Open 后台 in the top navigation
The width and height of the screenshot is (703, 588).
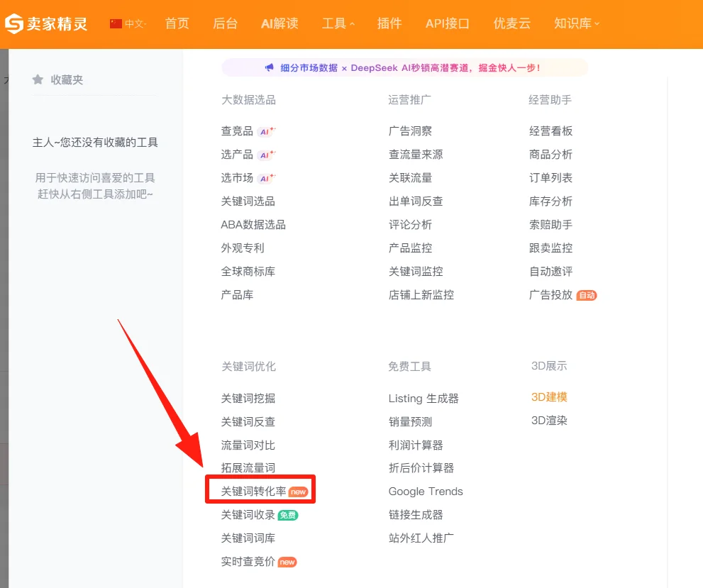click(x=225, y=23)
